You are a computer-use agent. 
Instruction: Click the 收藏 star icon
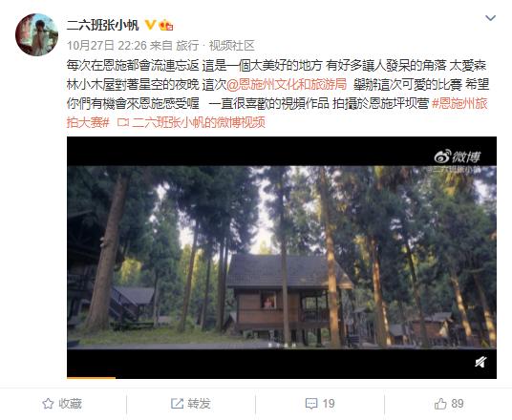click(48, 404)
